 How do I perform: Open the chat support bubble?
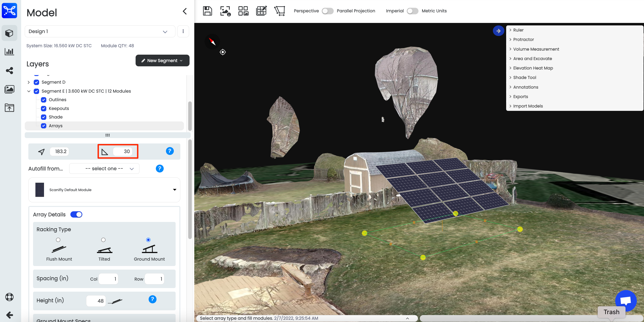[626, 300]
